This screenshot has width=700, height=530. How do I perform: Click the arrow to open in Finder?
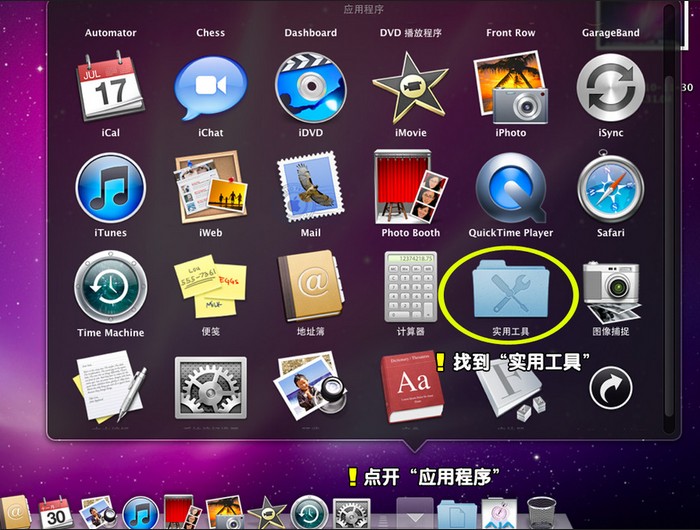pos(610,388)
